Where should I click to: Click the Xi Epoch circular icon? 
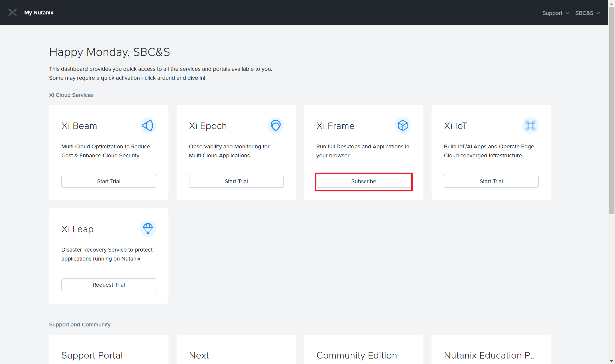[275, 126]
